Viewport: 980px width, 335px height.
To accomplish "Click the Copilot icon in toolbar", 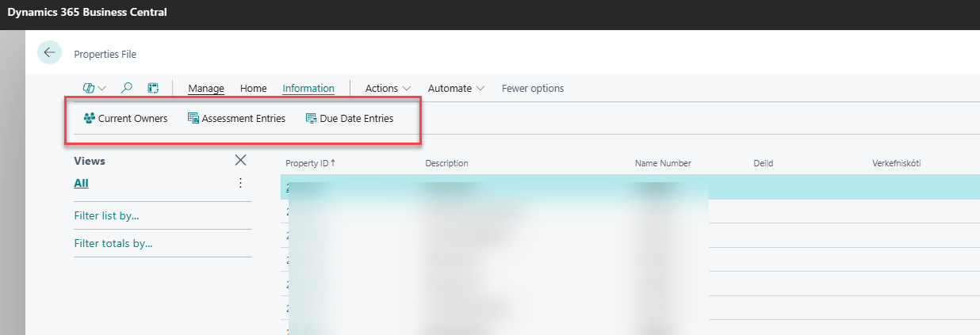I will point(89,88).
